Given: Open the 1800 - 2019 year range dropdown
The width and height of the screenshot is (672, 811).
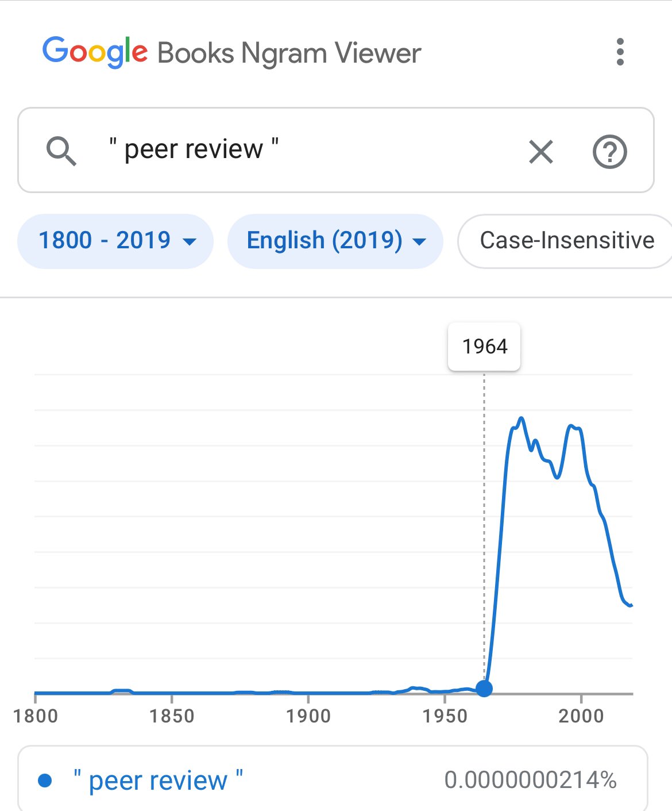Looking at the screenshot, I should pyautogui.click(x=105, y=240).
